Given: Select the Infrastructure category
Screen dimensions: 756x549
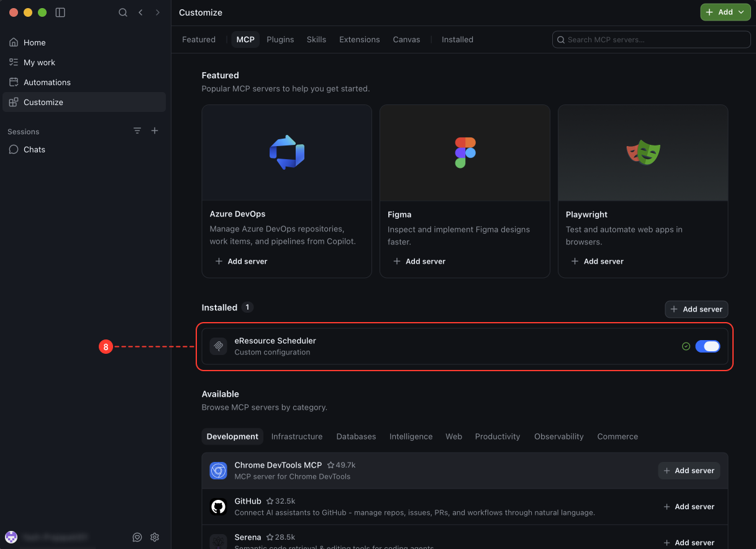Looking at the screenshot, I should 297,436.
